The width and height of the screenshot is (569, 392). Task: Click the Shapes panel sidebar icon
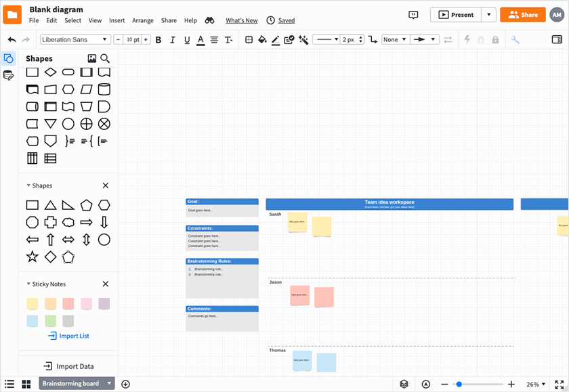tap(8, 58)
